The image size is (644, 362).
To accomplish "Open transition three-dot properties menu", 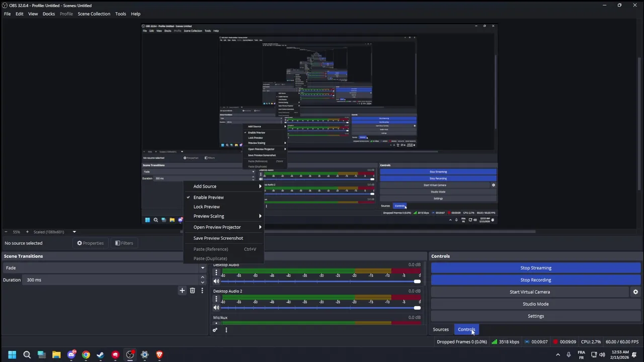I will click(202, 291).
